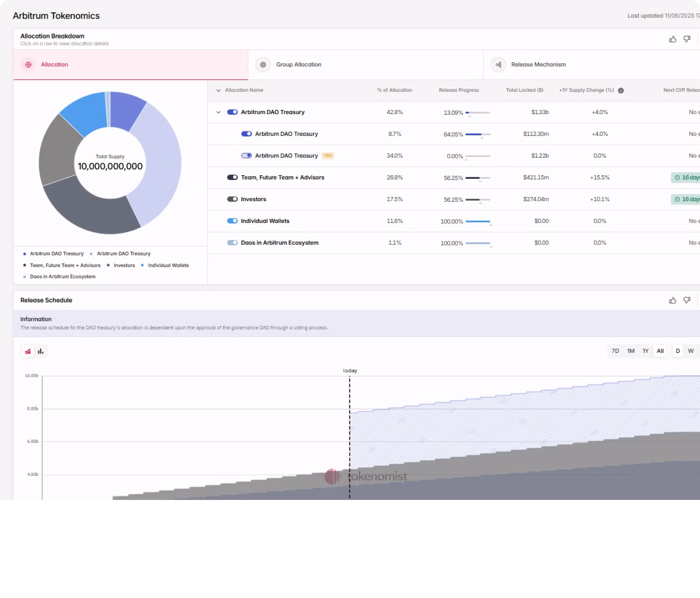Switch to area chart view icon
This screenshot has height=598, width=700.
point(28,351)
